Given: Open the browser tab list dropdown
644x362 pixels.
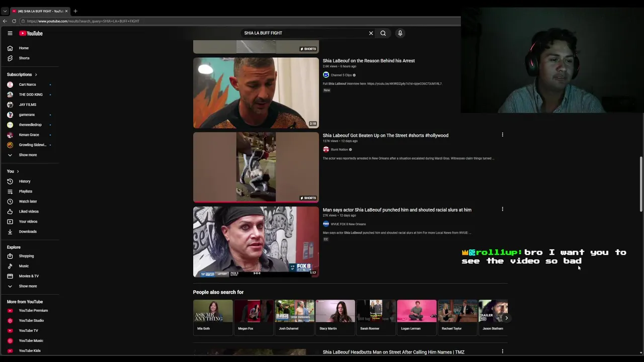Looking at the screenshot, I should click(x=5, y=11).
